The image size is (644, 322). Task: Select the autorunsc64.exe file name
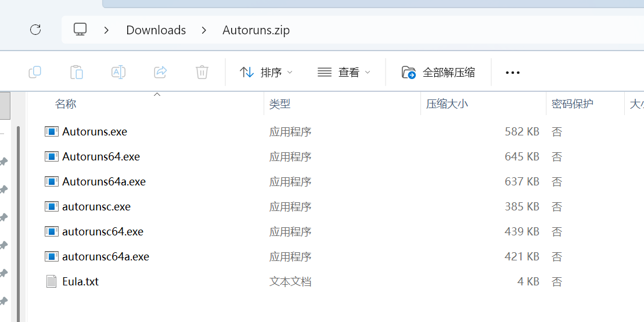click(103, 231)
